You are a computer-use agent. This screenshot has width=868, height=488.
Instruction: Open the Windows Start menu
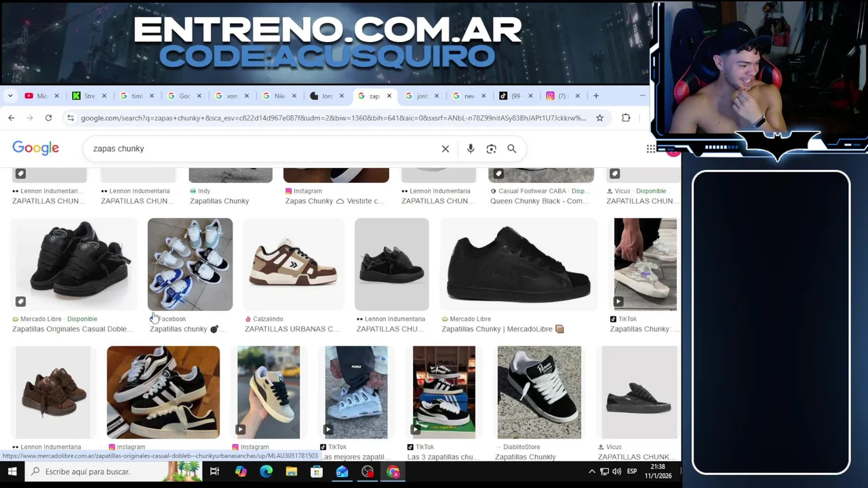12,472
